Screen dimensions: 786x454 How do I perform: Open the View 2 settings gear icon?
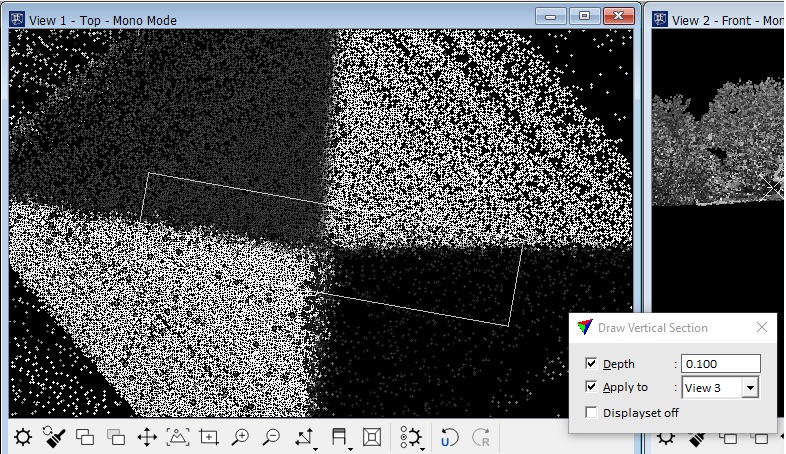(666, 438)
